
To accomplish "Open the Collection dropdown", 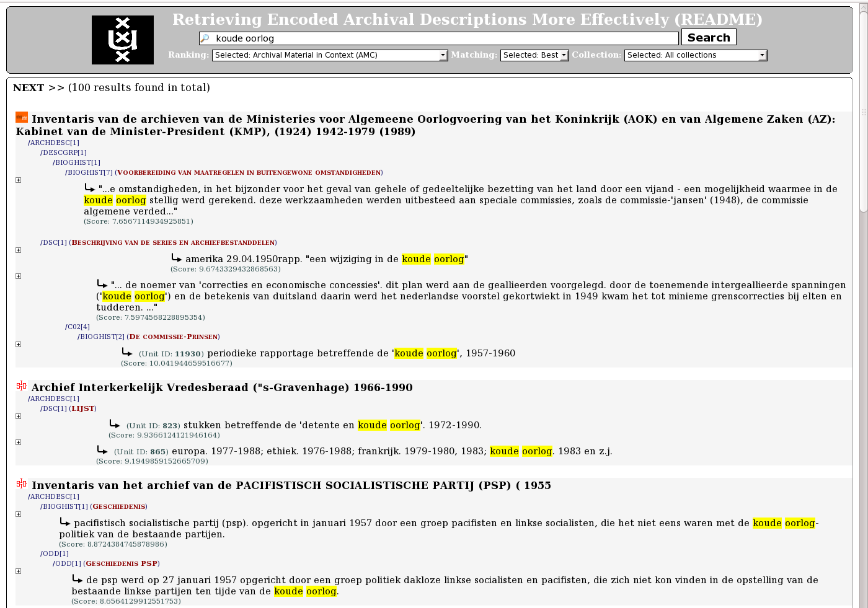I will pos(696,55).
